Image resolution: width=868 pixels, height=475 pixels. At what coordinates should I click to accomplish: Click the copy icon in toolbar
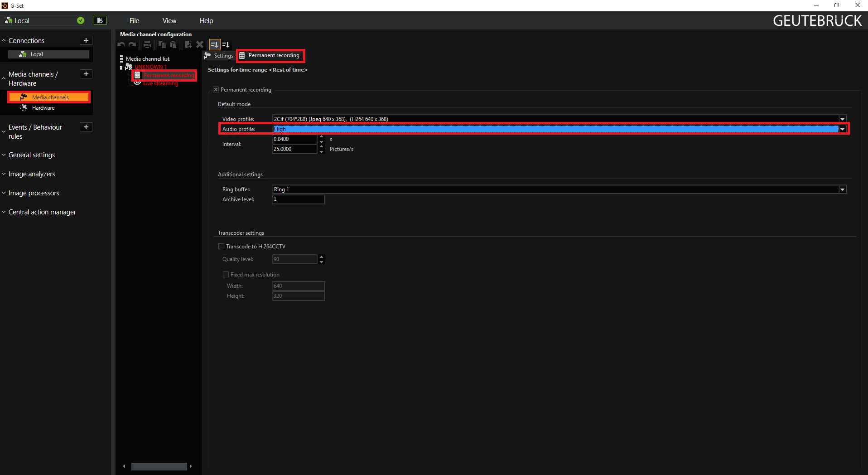point(162,44)
